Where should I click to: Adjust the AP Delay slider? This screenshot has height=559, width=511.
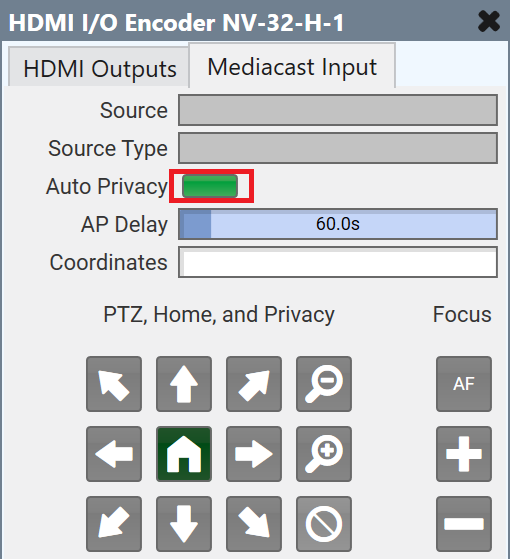click(x=338, y=224)
